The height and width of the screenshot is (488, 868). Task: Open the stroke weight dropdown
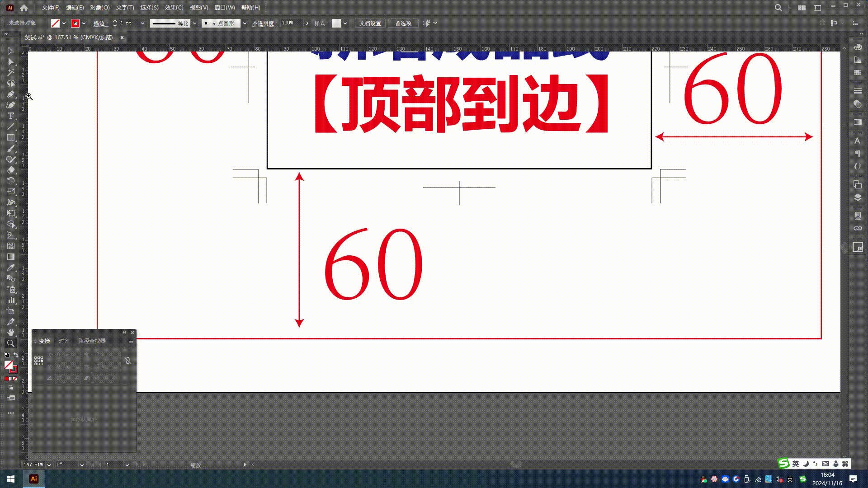(x=142, y=23)
